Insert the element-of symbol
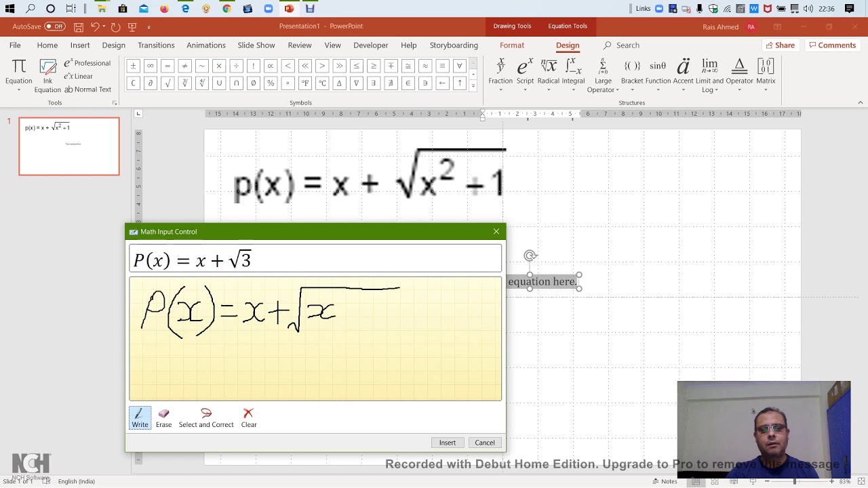This screenshot has width=868, height=488. (408, 83)
